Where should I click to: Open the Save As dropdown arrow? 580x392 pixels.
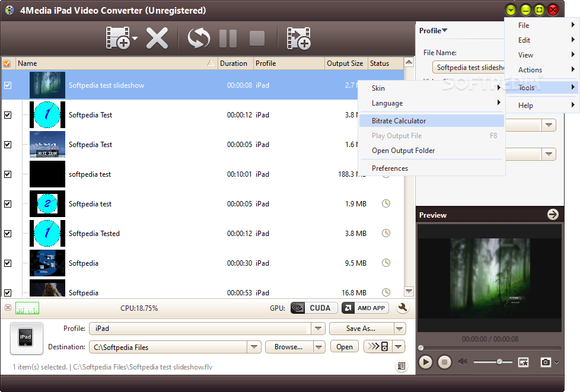point(399,329)
